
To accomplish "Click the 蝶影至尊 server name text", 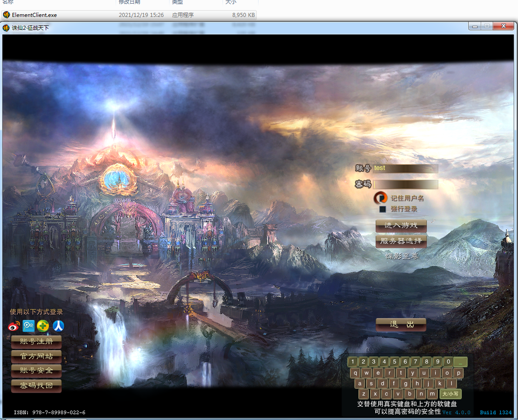I will 402,256.
